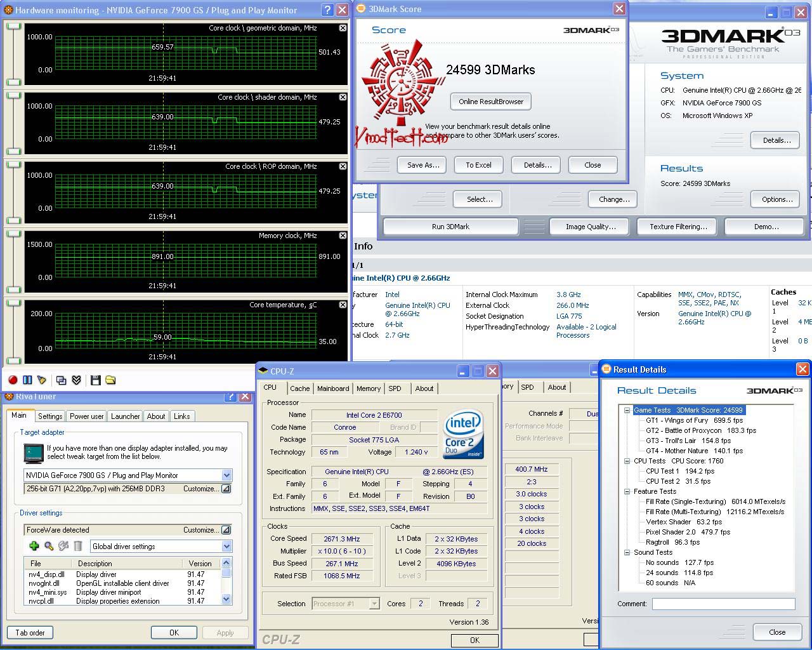Open the Global driver settings dropdown
Screen dimensions: 812x650
point(226,547)
